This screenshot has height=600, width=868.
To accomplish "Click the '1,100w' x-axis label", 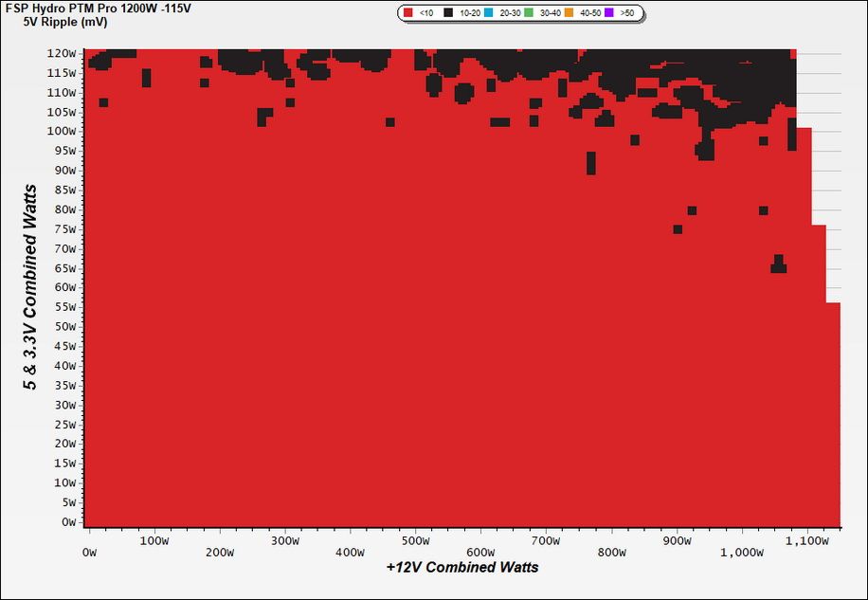I will coord(807,541).
